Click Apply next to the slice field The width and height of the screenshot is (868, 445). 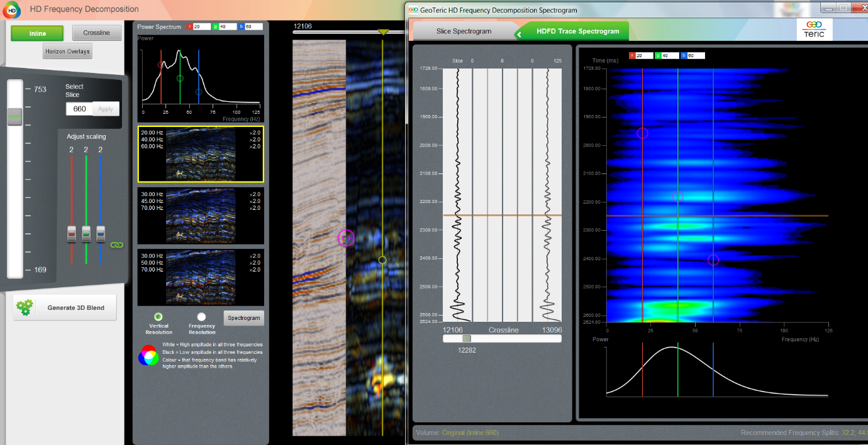(x=106, y=109)
